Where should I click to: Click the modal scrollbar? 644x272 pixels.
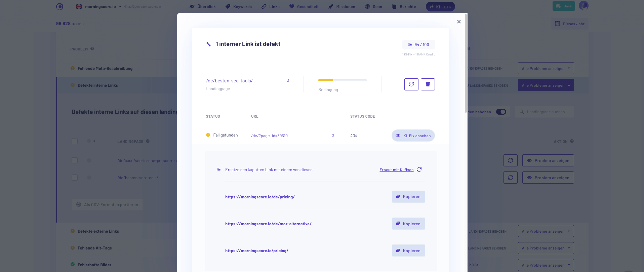tap(466, 64)
